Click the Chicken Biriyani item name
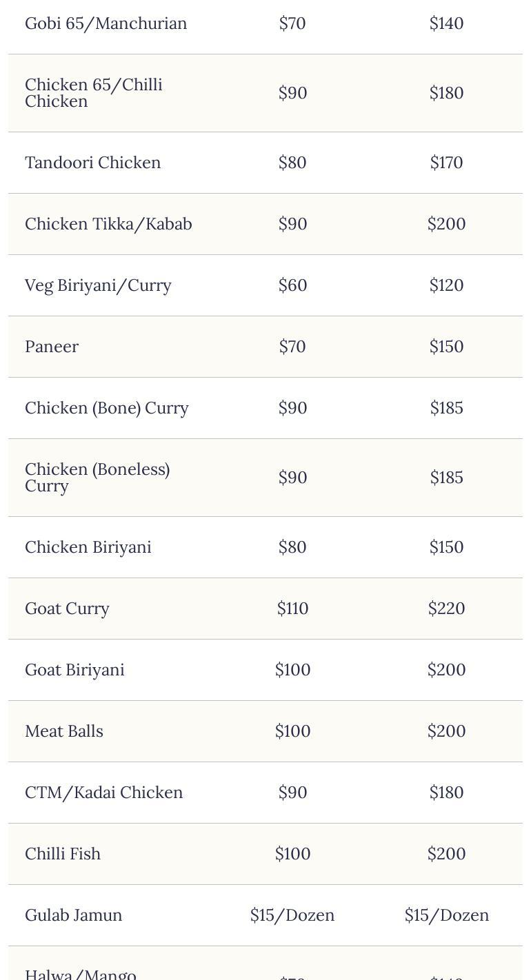 [x=88, y=547]
